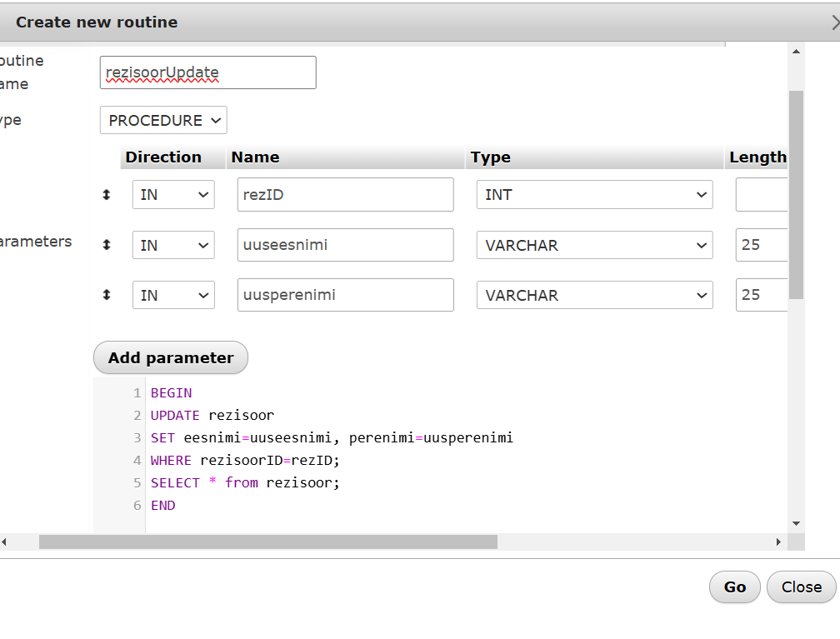Open the routine type PROCEDURE dropdown
840x639 pixels.
point(163,120)
